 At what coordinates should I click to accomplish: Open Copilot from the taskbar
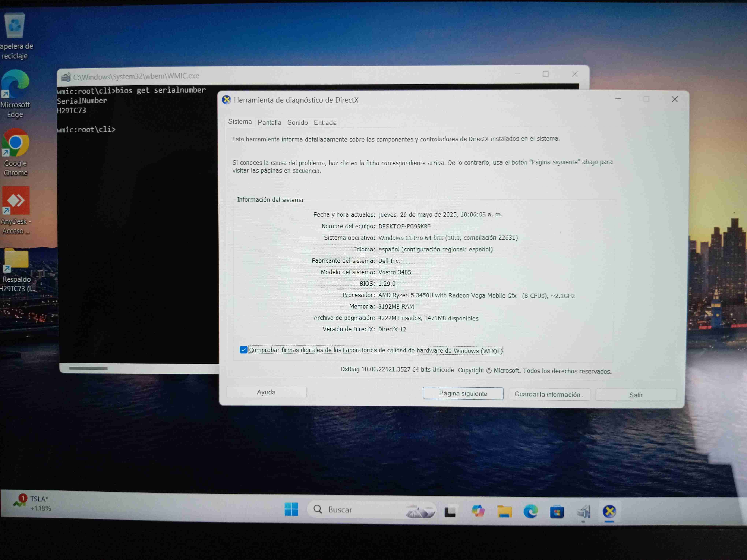[478, 511]
